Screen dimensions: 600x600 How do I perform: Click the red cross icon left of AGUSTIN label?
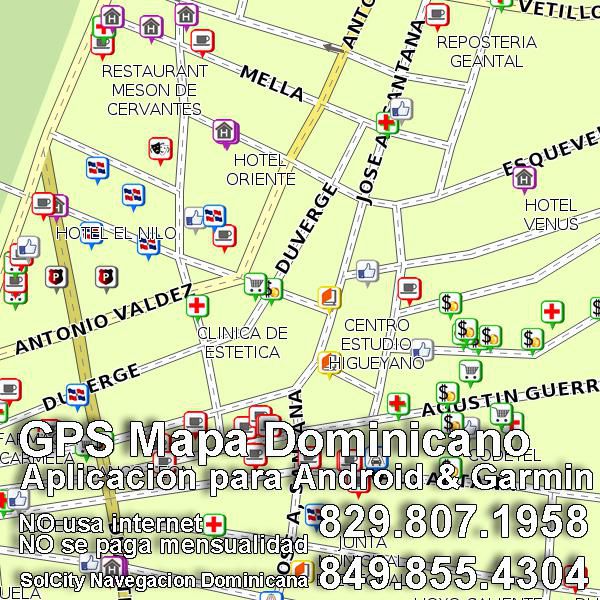click(398, 404)
